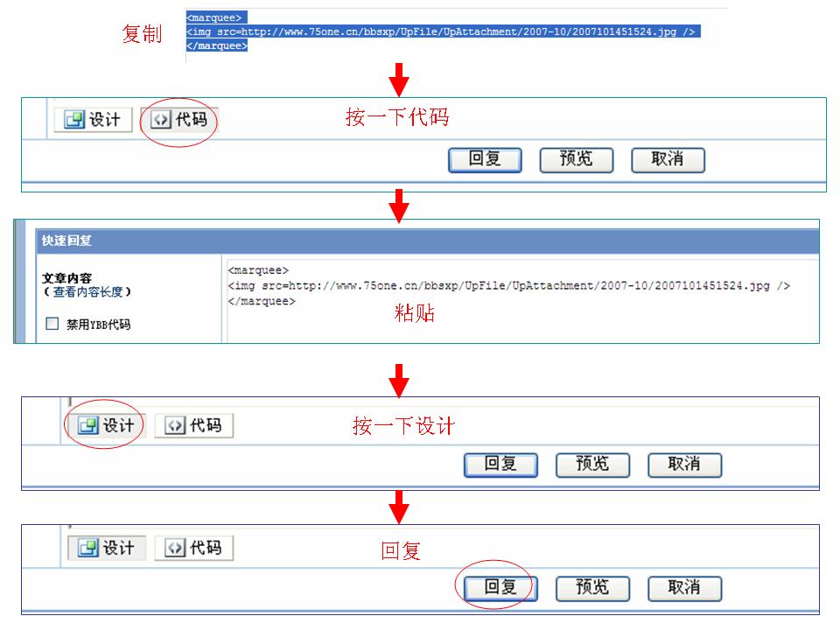
Task: Click the highlighted img src line near 复制
Action: (x=443, y=31)
